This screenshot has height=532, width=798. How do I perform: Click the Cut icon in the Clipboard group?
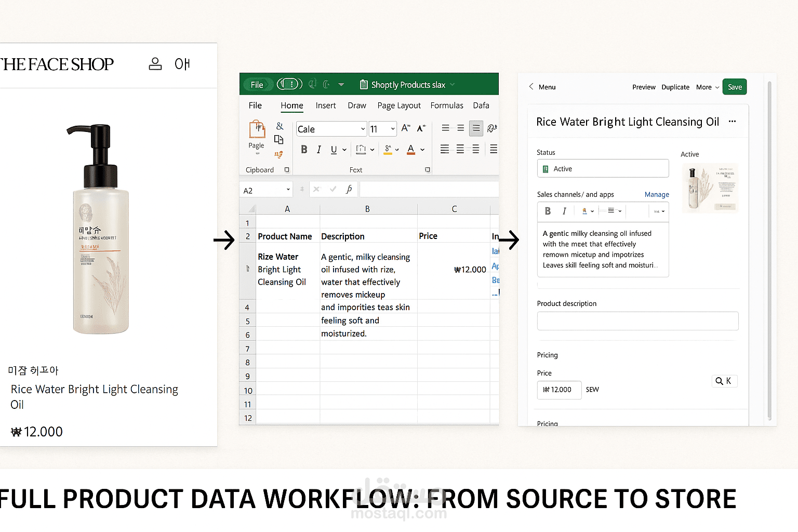[x=280, y=126]
